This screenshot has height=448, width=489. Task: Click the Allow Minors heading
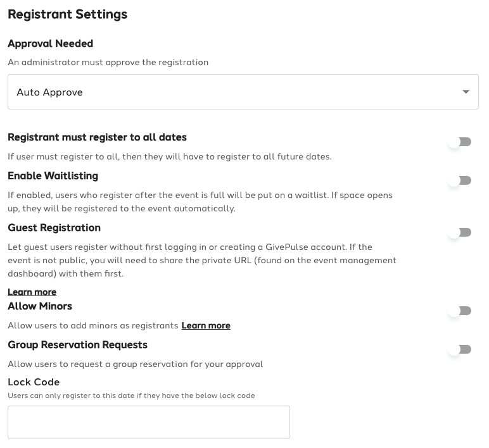pyautogui.click(x=40, y=306)
